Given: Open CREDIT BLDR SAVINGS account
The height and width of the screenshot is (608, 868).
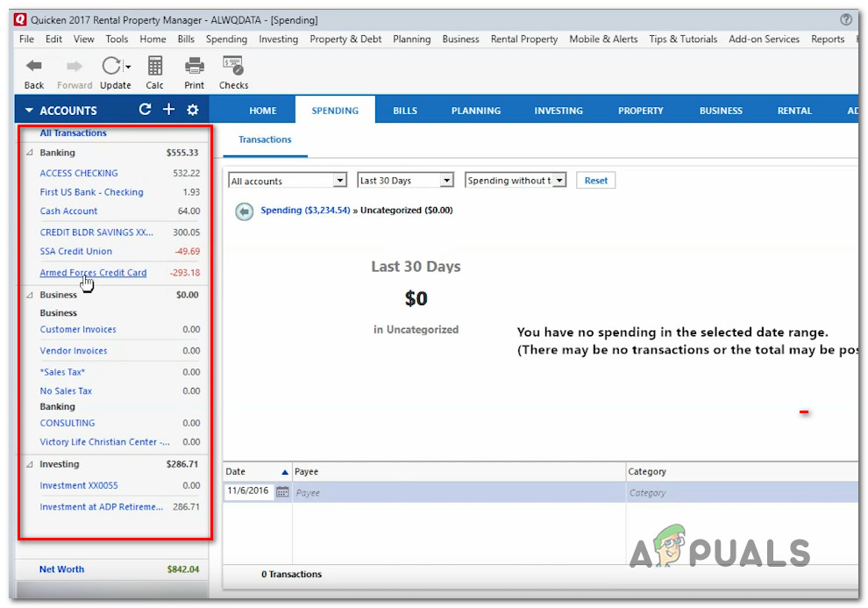Looking at the screenshot, I should click(96, 232).
